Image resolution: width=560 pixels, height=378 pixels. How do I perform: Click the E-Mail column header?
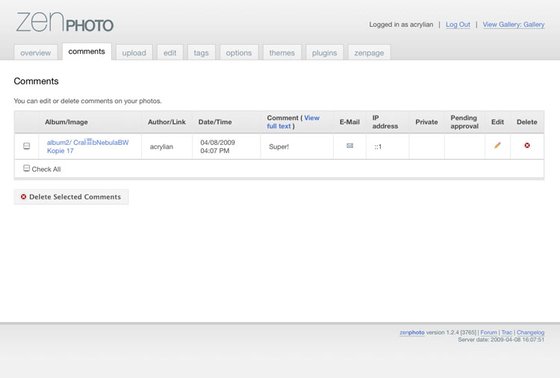(x=349, y=122)
